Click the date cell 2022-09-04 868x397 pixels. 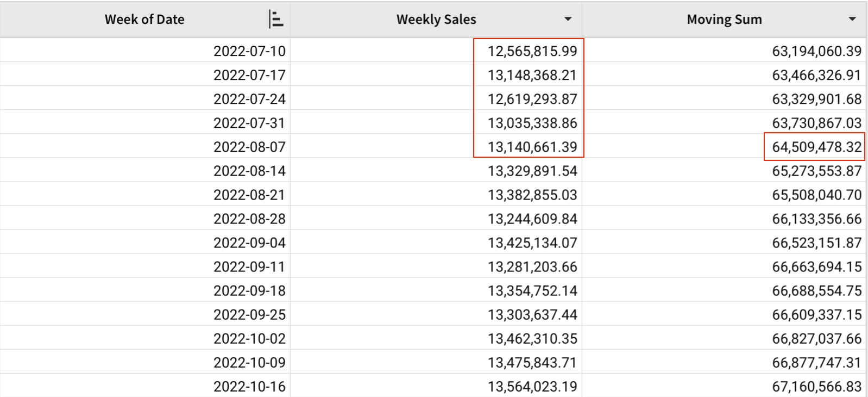point(249,243)
